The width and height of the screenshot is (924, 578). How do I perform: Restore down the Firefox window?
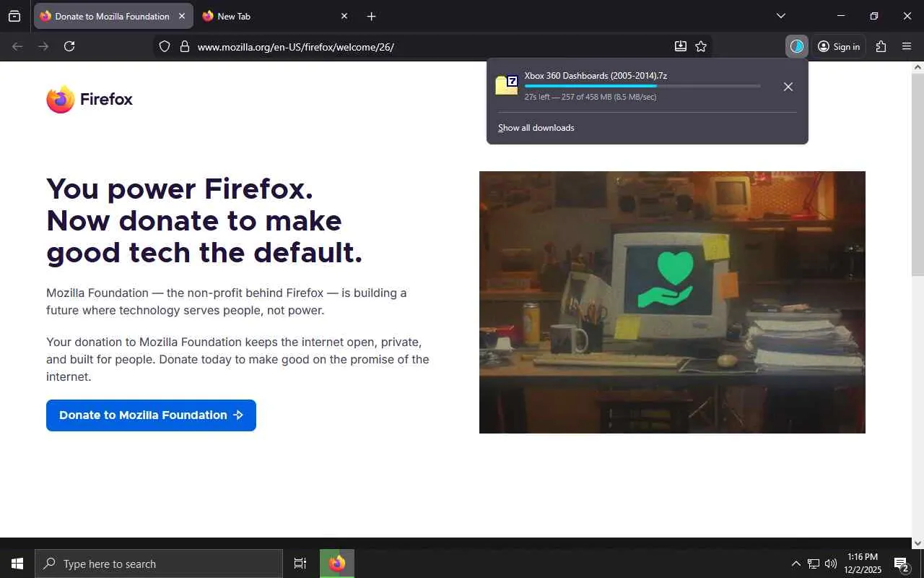point(874,16)
